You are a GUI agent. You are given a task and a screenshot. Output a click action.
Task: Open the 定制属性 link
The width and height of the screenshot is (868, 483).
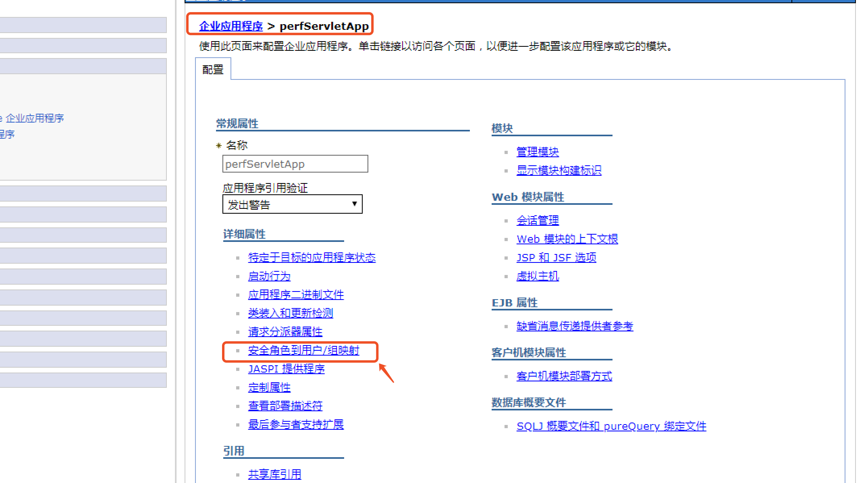(269, 387)
